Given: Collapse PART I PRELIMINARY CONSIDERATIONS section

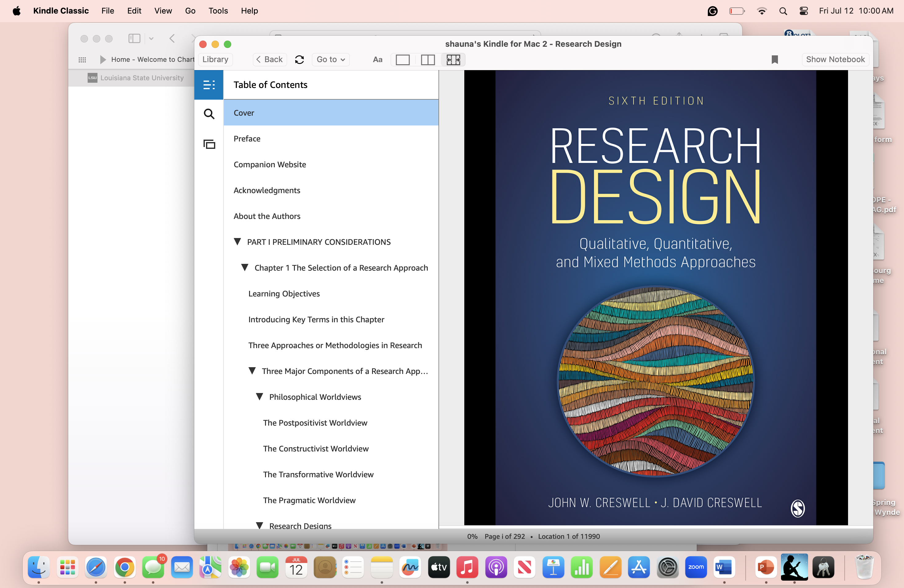Looking at the screenshot, I should (x=237, y=242).
